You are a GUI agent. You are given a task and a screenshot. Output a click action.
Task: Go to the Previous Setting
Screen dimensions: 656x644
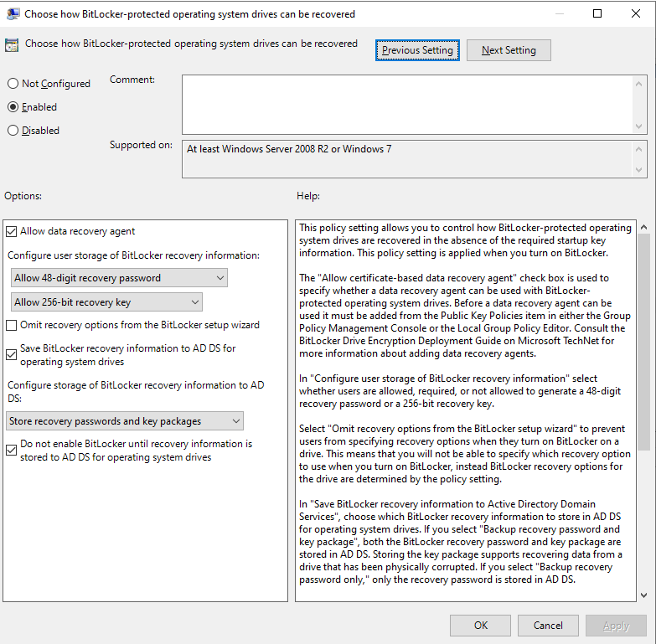417,50
